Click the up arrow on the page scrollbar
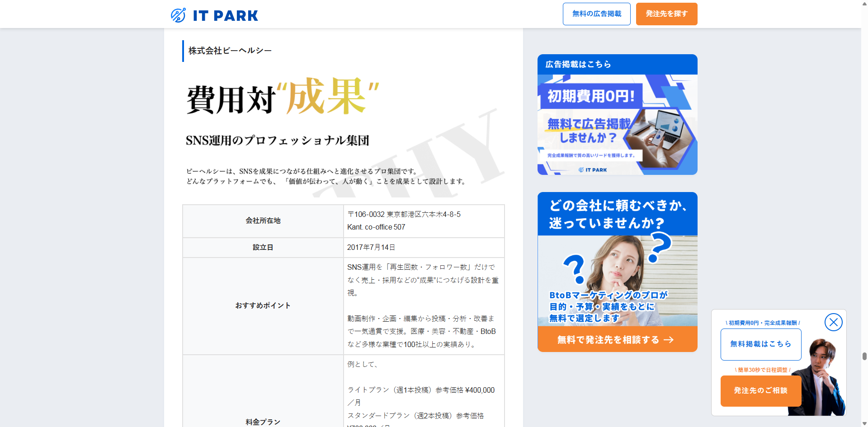This screenshot has width=868, height=427. [864, 4]
